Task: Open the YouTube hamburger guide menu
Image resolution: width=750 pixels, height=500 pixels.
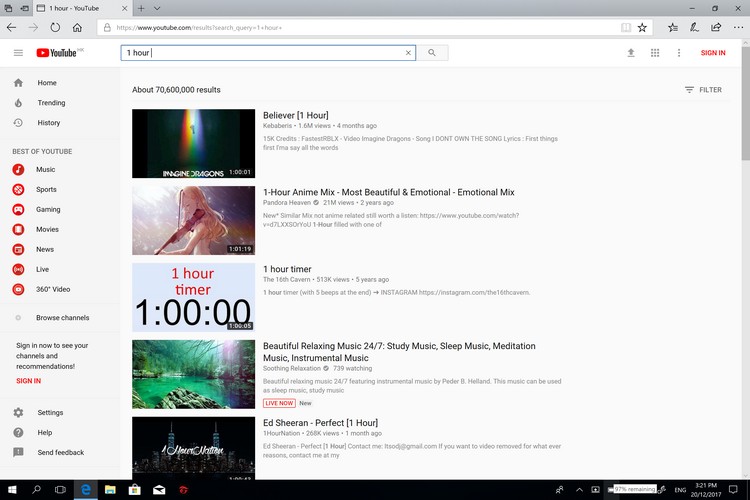Action: [18, 53]
